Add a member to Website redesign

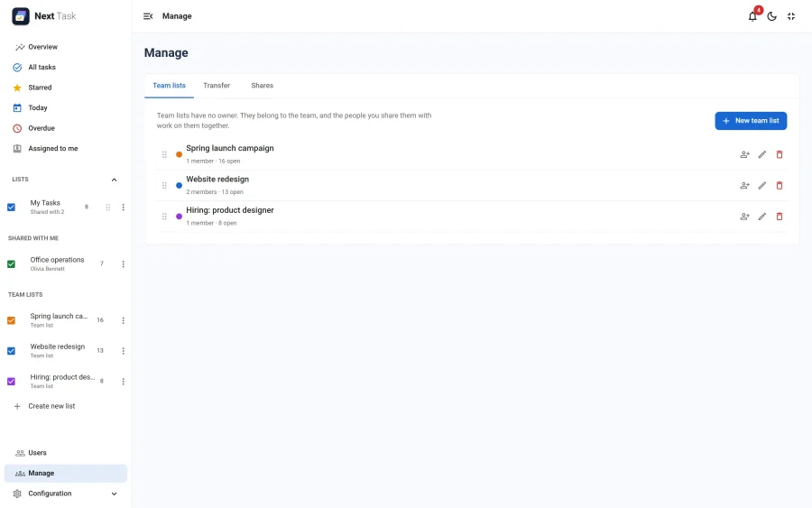tap(744, 185)
